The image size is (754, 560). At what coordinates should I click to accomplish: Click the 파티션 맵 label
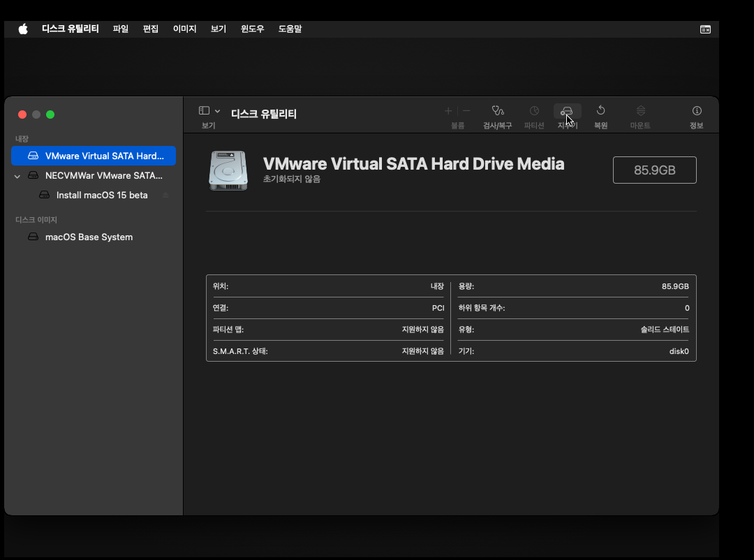[228, 330]
